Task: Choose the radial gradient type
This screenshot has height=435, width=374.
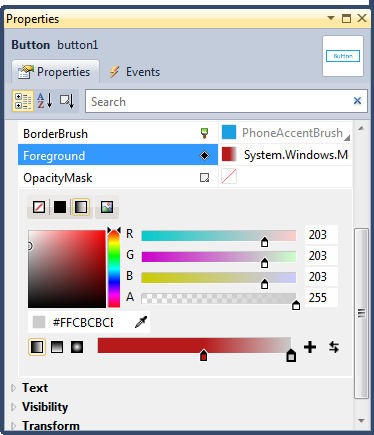Action: coord(77,347)
